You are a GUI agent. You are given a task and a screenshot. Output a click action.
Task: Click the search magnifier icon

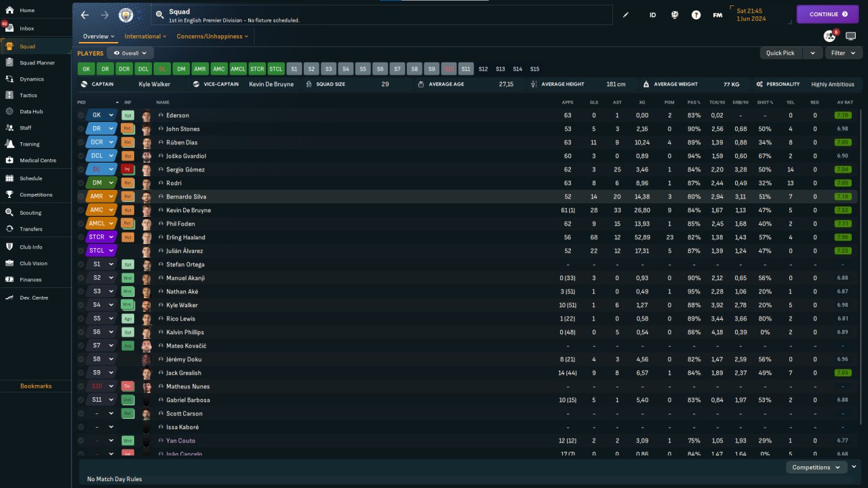tap(159, 14)
